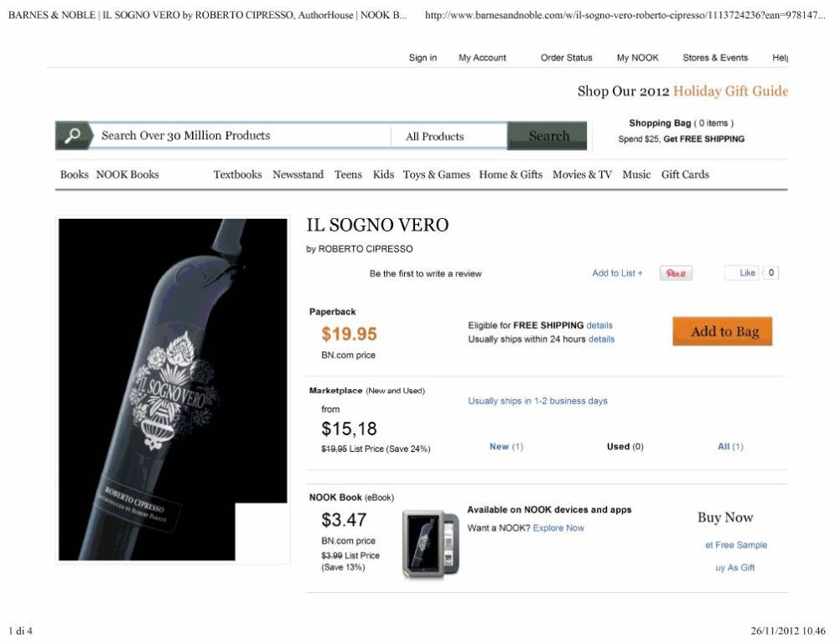The width and height of the screenshot is (835, 644).
Task: Click the Sign in link
Action: point(423,58)
